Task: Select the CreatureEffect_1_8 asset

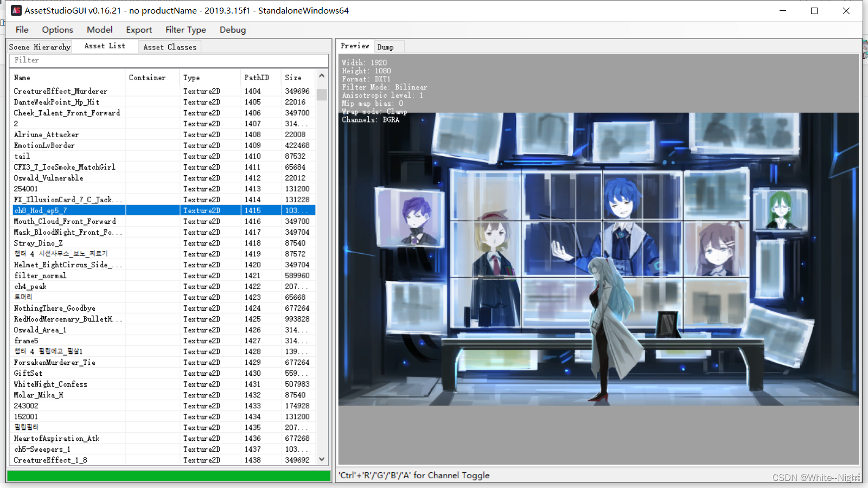Action: point(164,460)
